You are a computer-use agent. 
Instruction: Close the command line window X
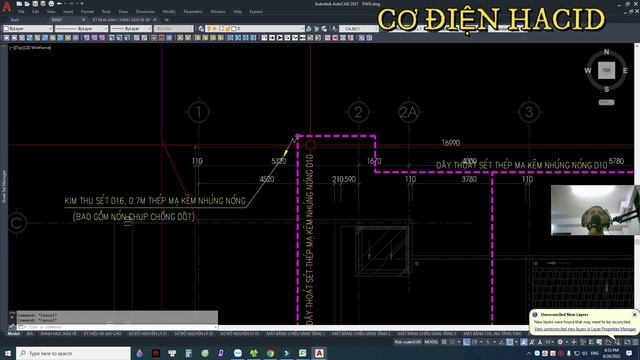[12, 317]
